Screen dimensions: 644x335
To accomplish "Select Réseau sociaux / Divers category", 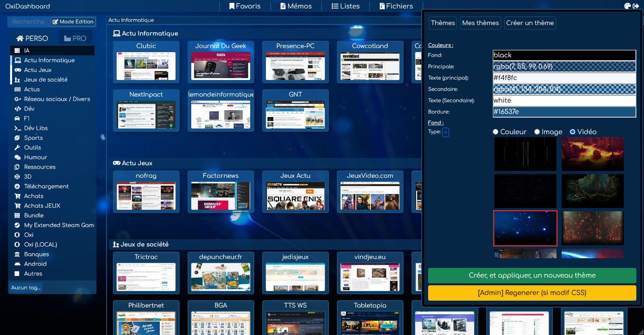I will (52, 99).
